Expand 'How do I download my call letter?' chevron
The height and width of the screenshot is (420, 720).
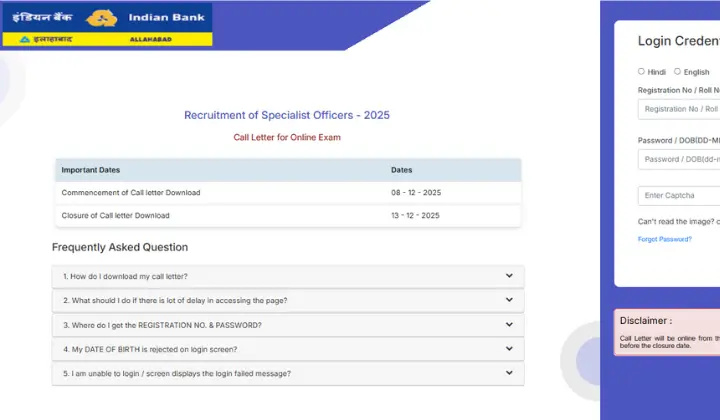[509, 276]
